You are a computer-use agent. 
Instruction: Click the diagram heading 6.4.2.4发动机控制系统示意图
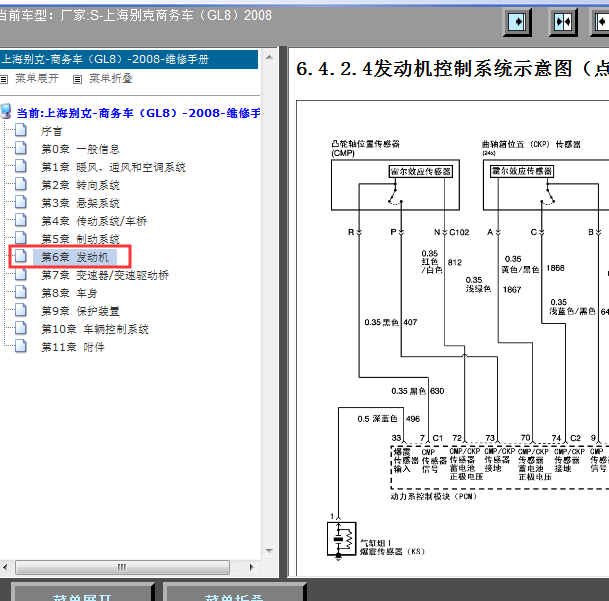point(452,69)
